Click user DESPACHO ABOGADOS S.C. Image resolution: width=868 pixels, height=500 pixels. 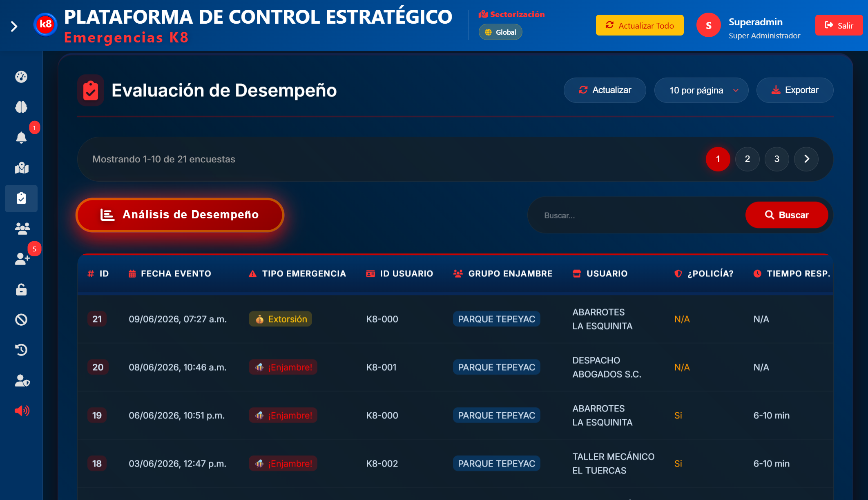[x=607, y=367]
